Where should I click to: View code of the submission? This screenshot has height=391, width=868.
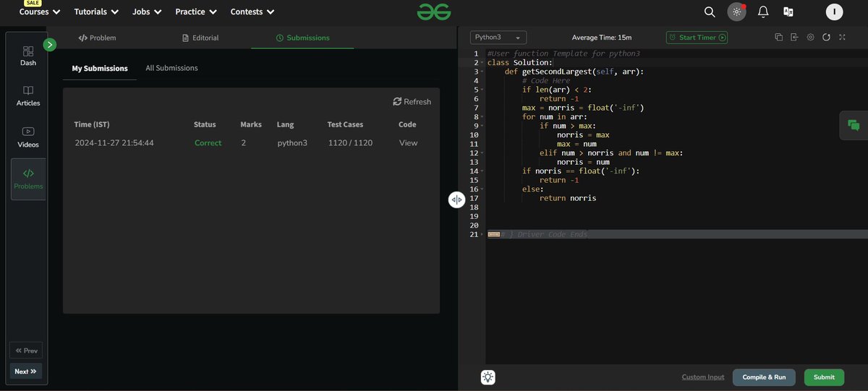(x=408, y=143)
